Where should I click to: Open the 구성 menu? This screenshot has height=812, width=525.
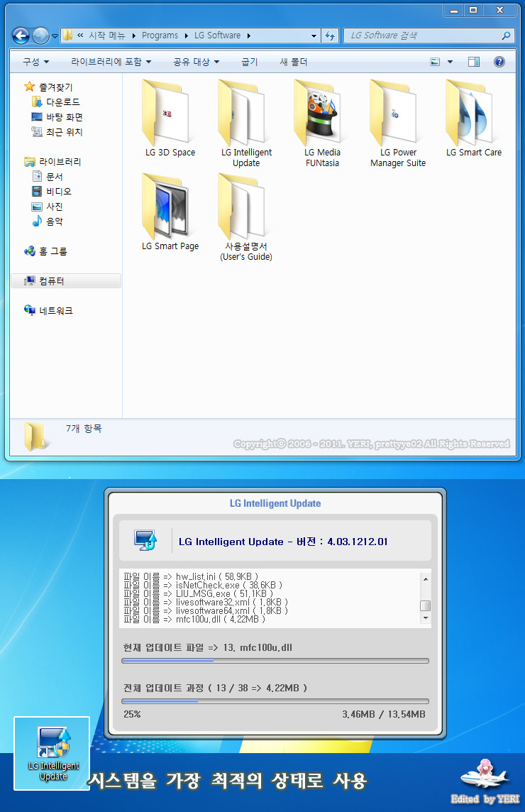click(35, 62)
